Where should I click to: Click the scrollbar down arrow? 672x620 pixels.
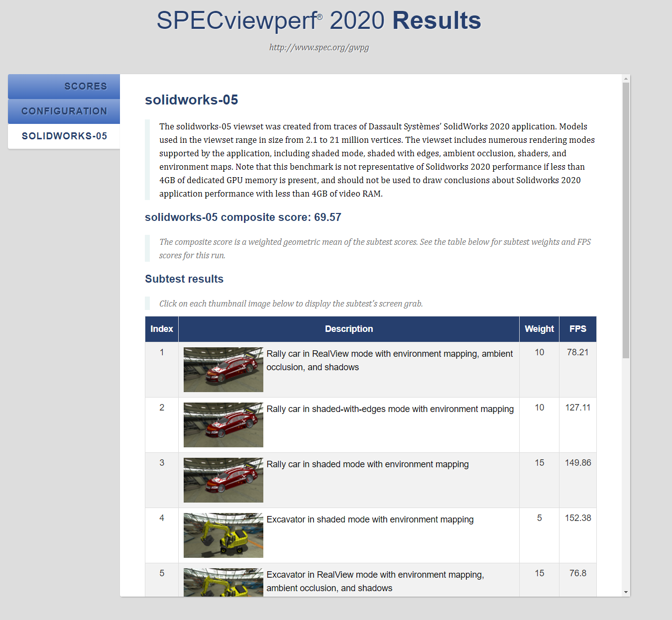point(626,592)
